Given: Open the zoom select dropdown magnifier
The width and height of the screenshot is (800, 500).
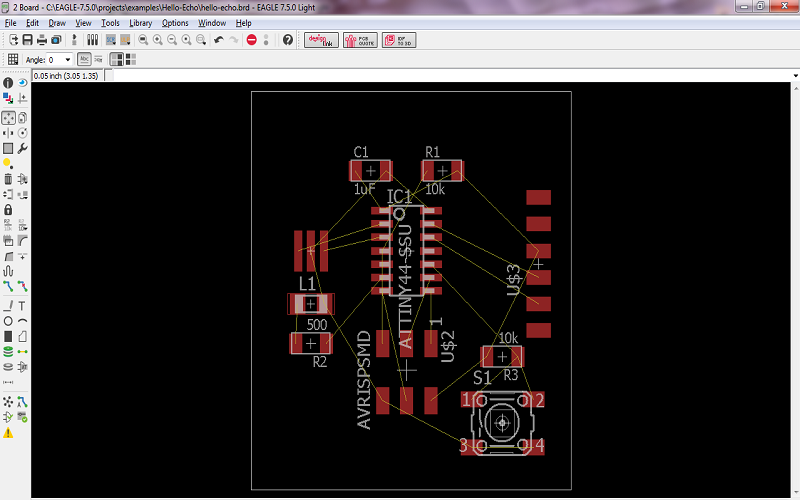Looking at the screenshot, I should click(x=201, y=40).
